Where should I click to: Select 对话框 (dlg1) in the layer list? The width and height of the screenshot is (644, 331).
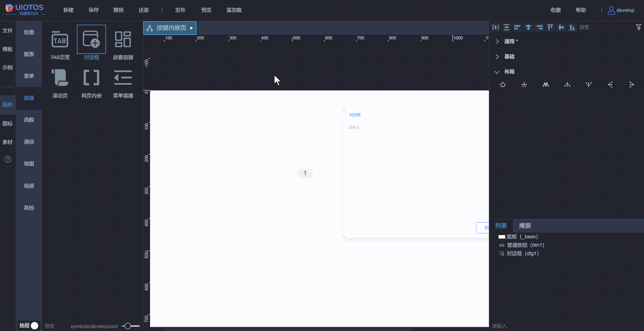522,253
